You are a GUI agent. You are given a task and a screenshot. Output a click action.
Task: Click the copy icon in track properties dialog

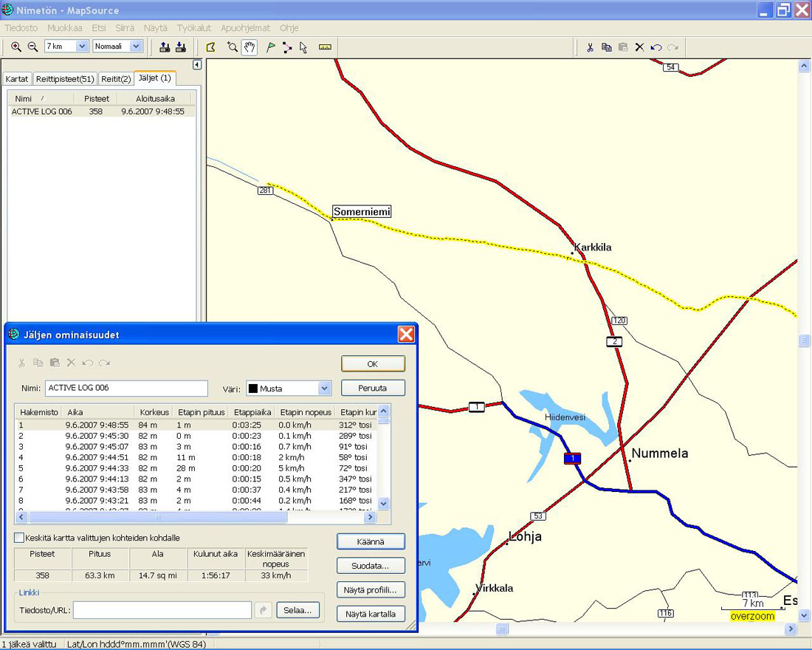pyautogui.click(x=38, y=363)
